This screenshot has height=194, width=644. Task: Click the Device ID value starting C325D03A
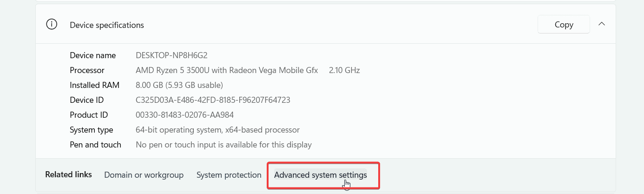tap(213, 100)
